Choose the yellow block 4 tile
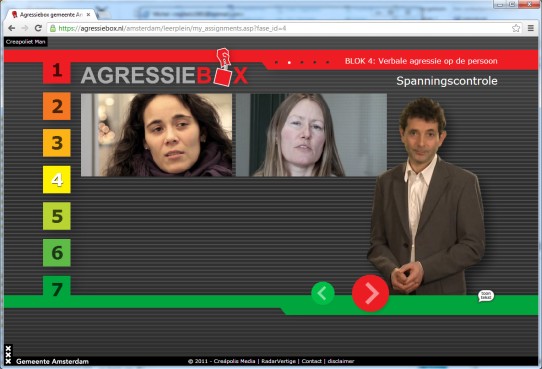The height and width of the screenshot is (369, 542). [x=57, y=179]
